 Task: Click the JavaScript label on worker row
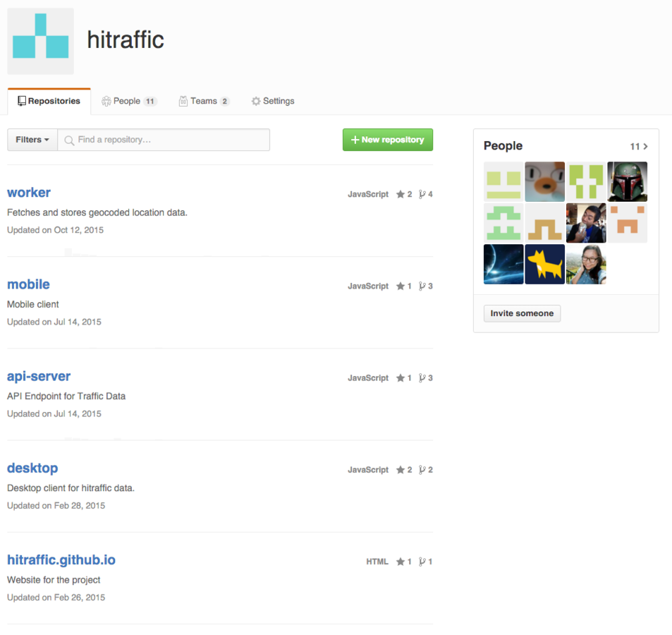pos(367,194)
